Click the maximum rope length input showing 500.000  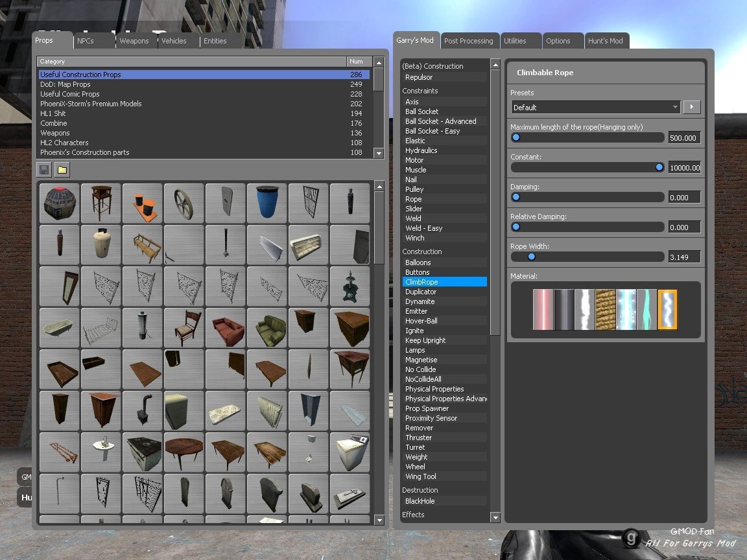(683, 137)
